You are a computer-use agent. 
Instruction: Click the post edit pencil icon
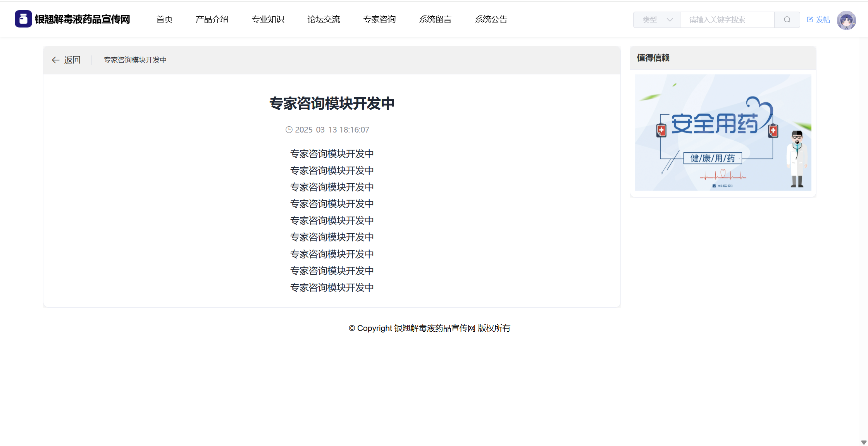(810, 19)
